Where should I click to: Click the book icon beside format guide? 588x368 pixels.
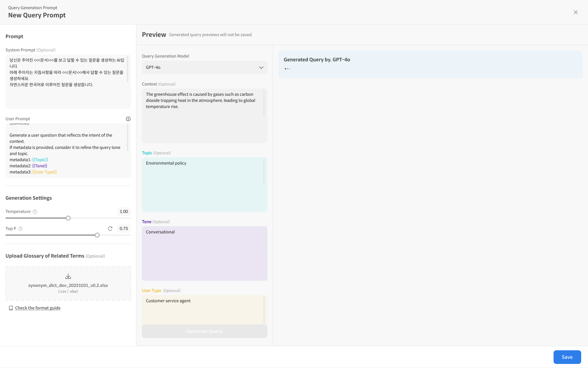[11, 308]
